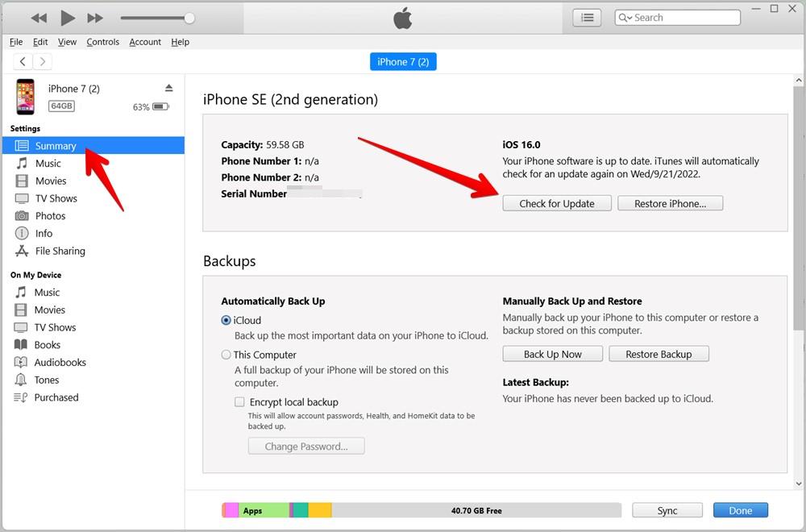
Task: Click the Change Password... button
Action: coord(306,447)
